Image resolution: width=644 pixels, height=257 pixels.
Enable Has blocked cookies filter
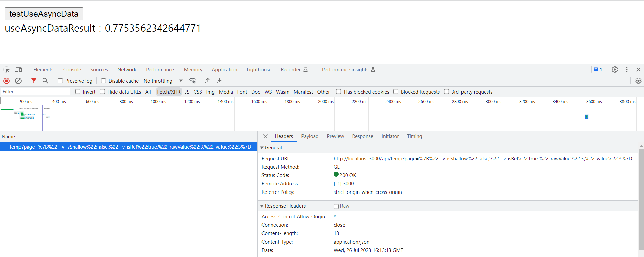[339, 92]
